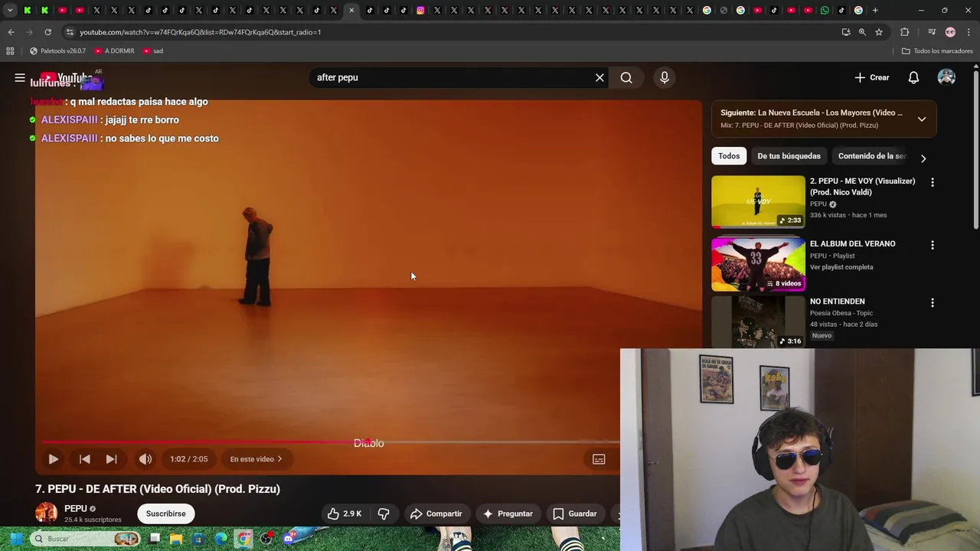Select the 'Todos' filter chip
The height and width of the screenshot is (551, 980).
click(729, 156)
